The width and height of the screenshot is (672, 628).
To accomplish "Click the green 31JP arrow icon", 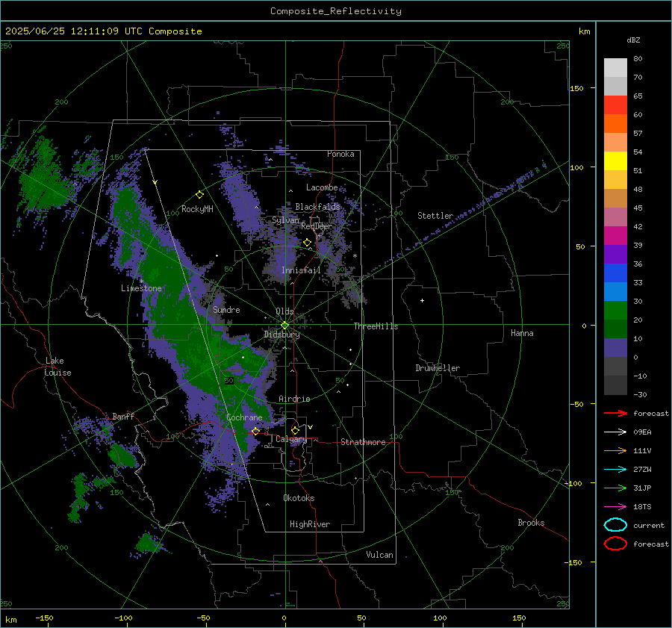I will tap(615, 488).
